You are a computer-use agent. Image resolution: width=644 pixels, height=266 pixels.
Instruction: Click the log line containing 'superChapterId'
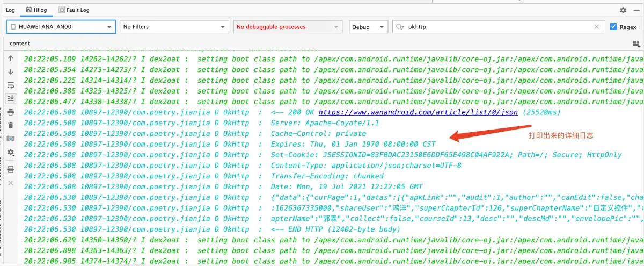tap(333, 208)
